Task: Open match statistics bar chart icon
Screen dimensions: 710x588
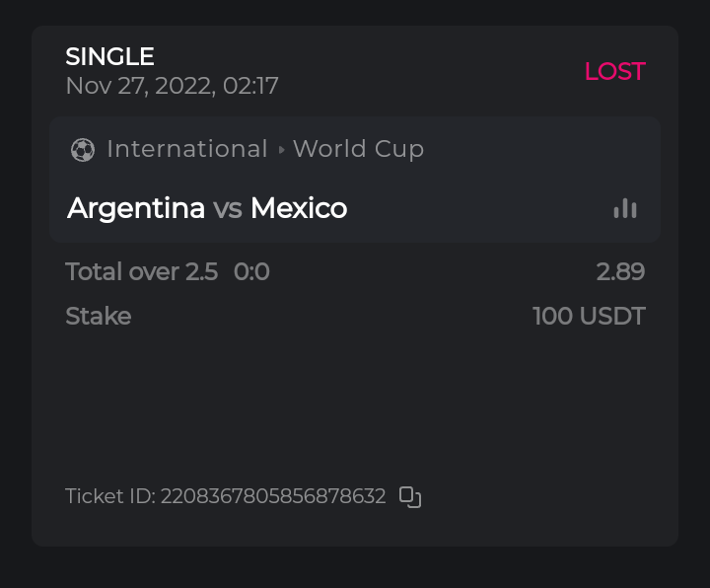Action: point(625,208)
